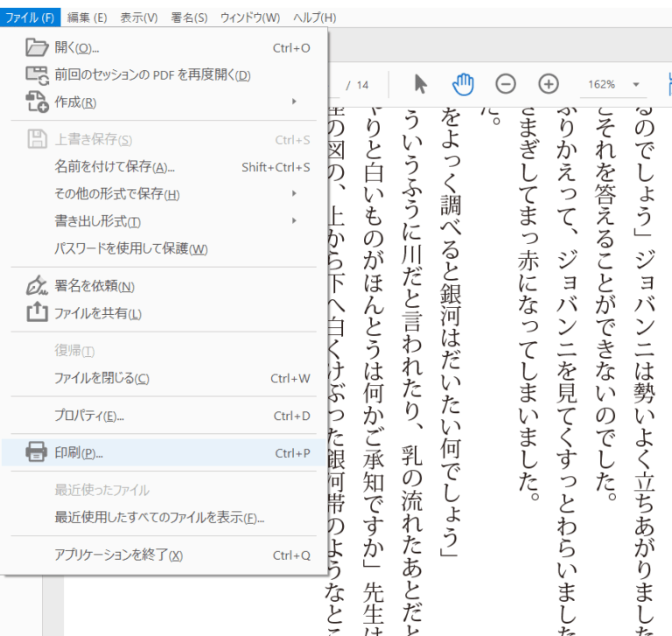
Task: Click the zoom in plus icon
Action: (x=549, y=84)
